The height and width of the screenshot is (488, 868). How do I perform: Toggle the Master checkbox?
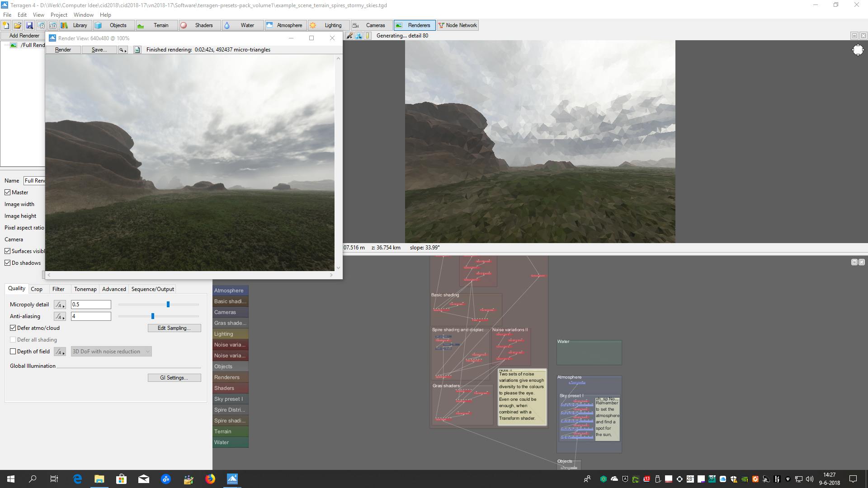click(8, 192)
